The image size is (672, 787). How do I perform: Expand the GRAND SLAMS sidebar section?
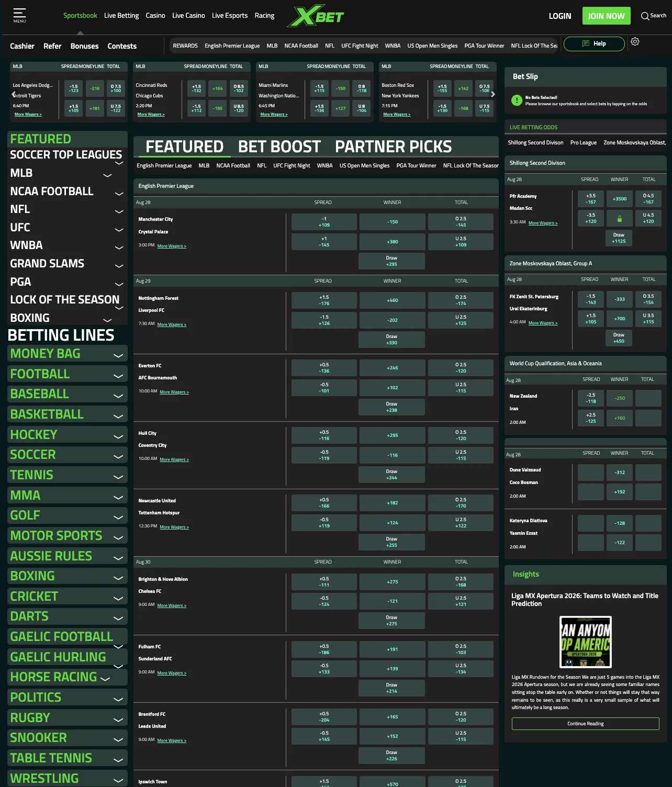[x=119, y=266]
